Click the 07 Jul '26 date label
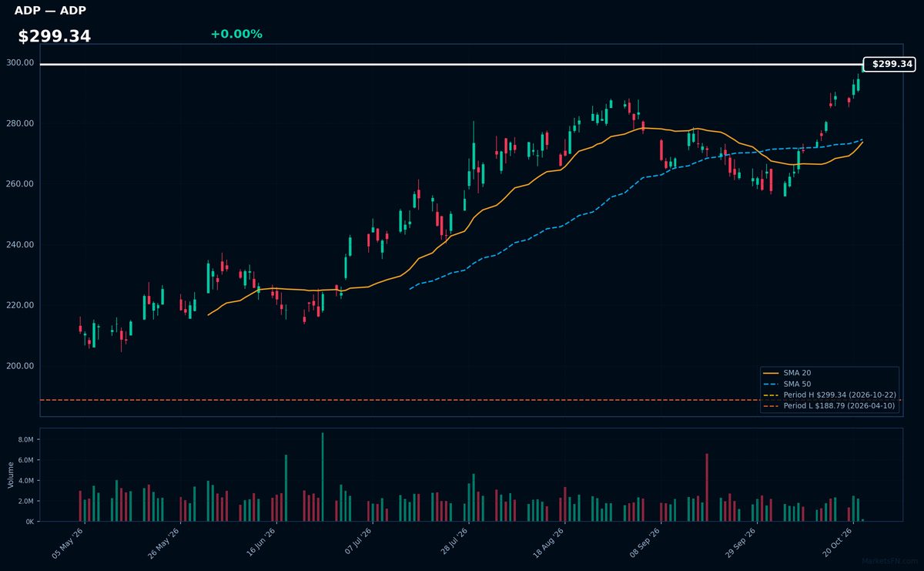This screenshot has height=571, width=924. click(x=357, y=542)
